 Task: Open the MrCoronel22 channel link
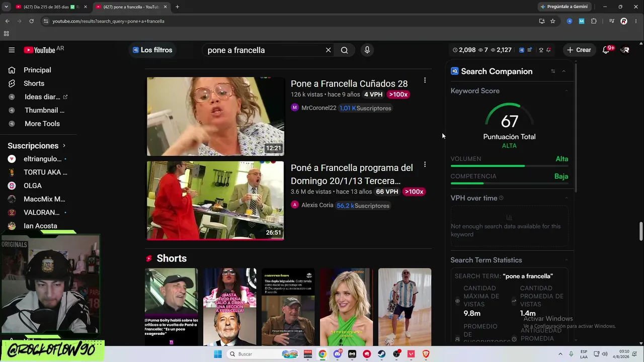coord(318,108)
